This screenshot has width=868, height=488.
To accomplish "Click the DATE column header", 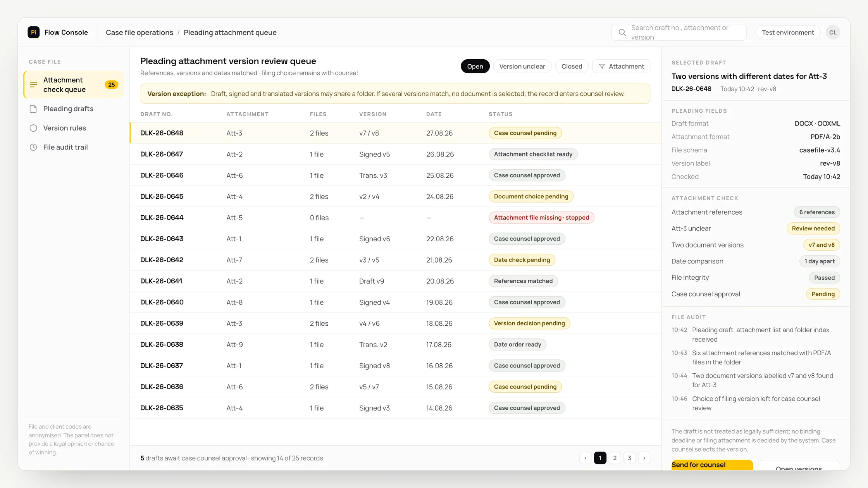I will click(x=434, y=114).
